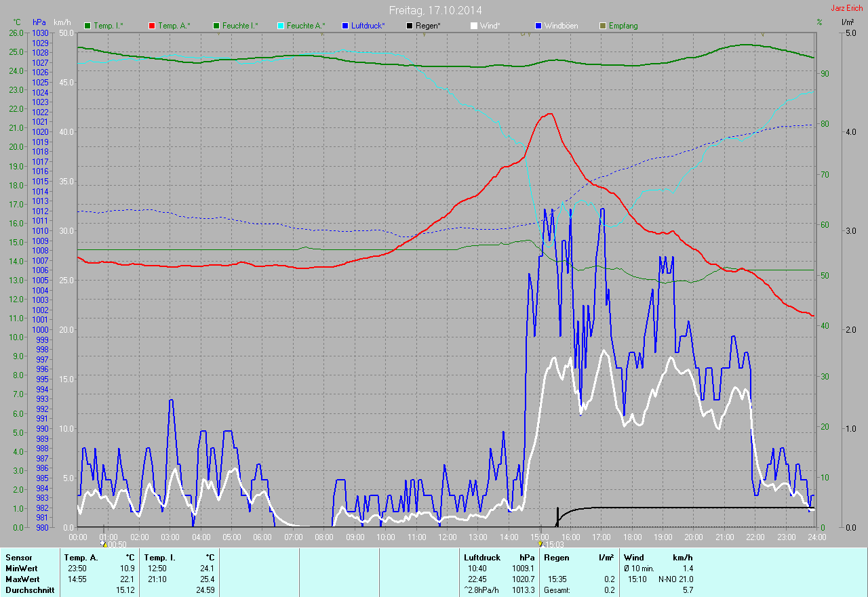This screenshot has height=597, width=868.
Task: Click the Temp. A. column header
Action: click(x=80, y=557)
